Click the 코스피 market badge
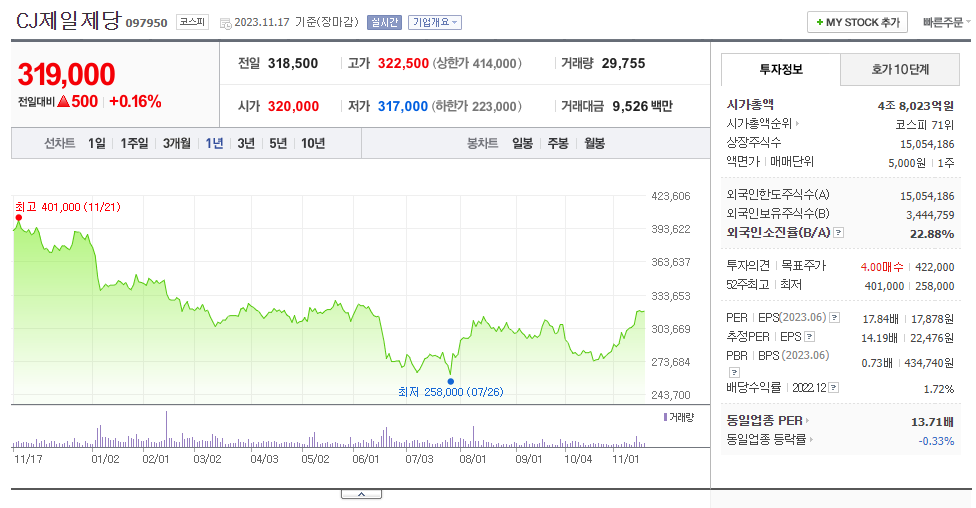976x508 pixels. tap(192, 22)
